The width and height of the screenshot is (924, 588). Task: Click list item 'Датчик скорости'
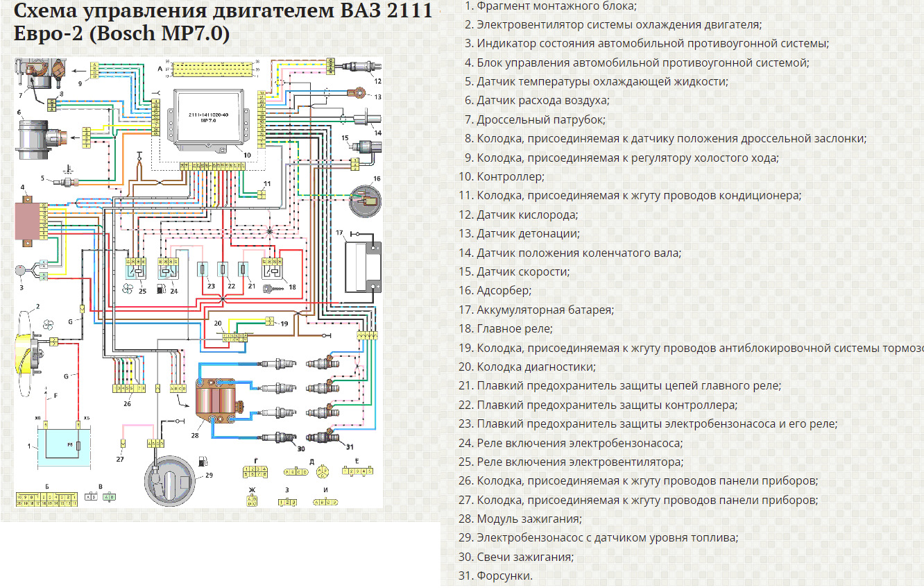click(523, 271)
